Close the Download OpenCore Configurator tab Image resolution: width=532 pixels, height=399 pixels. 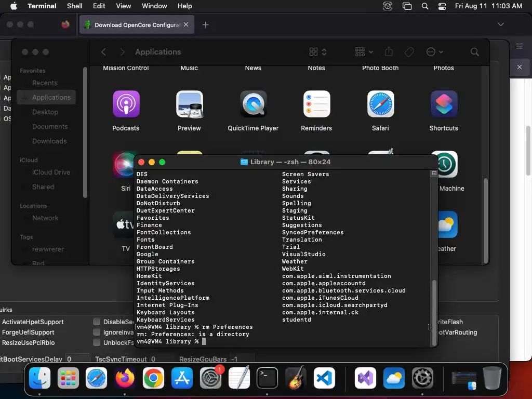pos(186,24)
